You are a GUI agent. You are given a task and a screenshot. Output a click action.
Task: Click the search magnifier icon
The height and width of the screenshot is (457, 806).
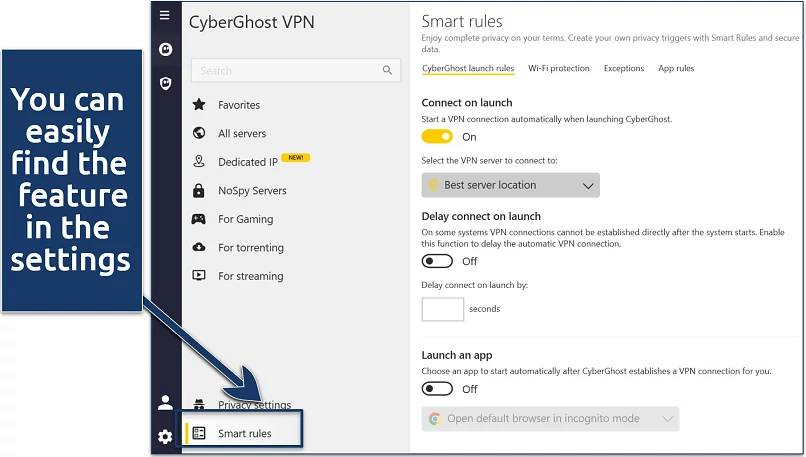pyautogui.click(x=387, y=70)
